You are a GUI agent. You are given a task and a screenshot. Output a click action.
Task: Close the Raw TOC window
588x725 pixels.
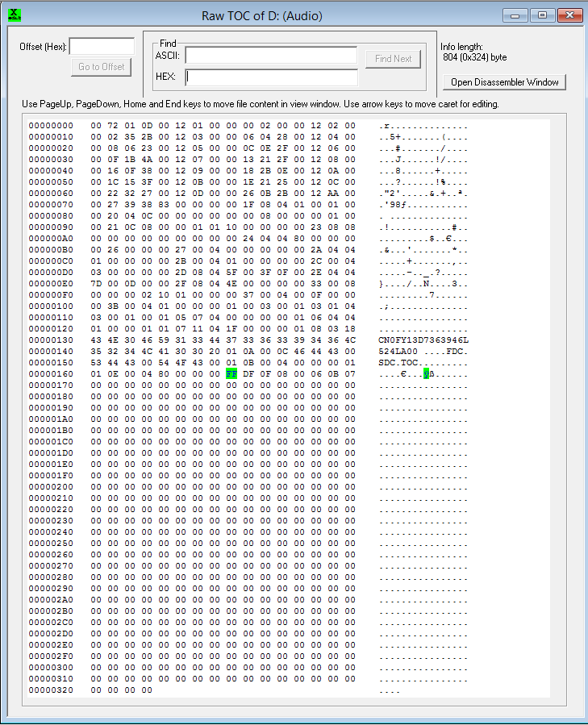pyautogui.click(x=570, y=15)
